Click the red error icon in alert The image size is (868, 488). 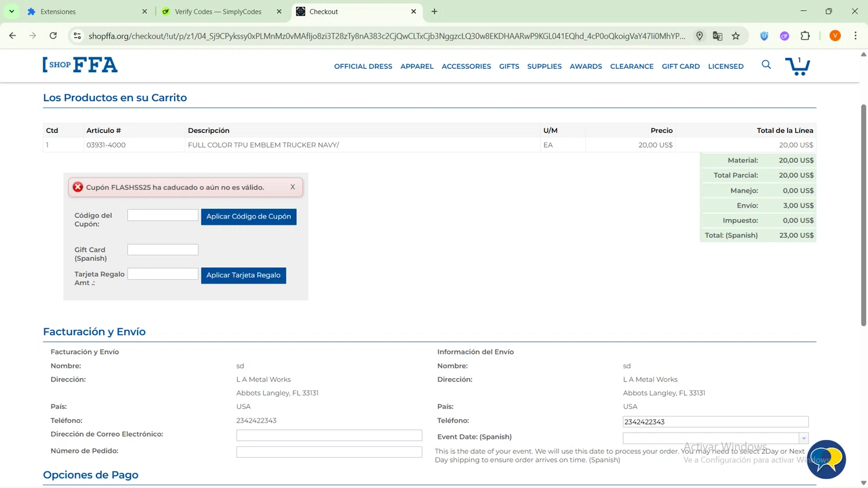coord(78,187)
